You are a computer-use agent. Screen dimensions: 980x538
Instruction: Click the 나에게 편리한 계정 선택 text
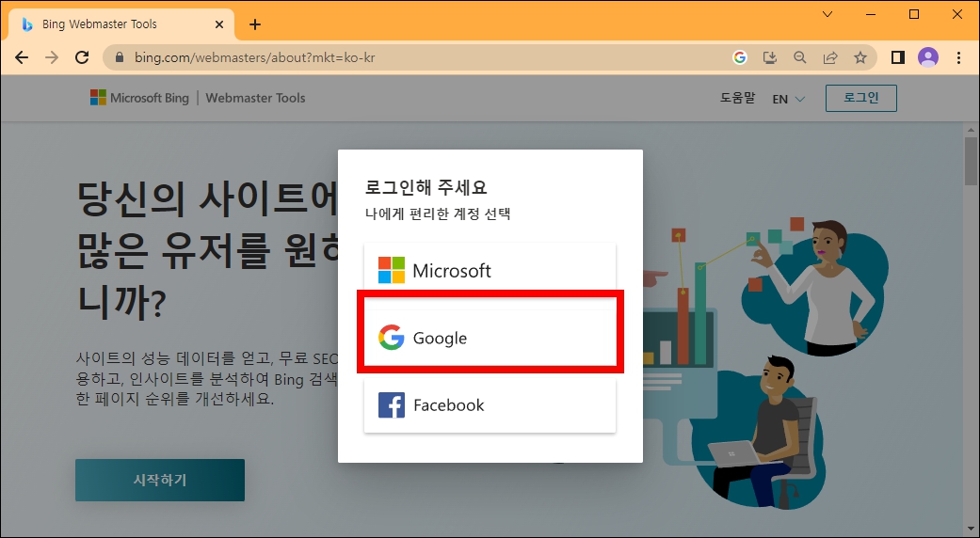[x=438, y=214]
